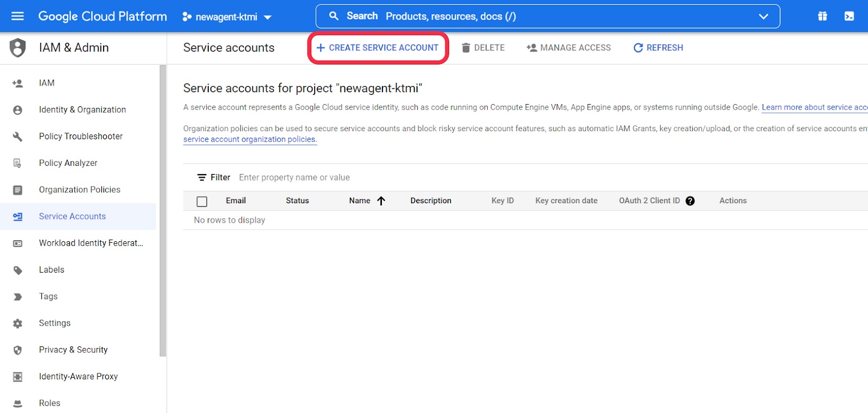This screenshot has width=868, height=413.
Task: Open the hamburger navigation menu
Action: (x=17, y=16)
